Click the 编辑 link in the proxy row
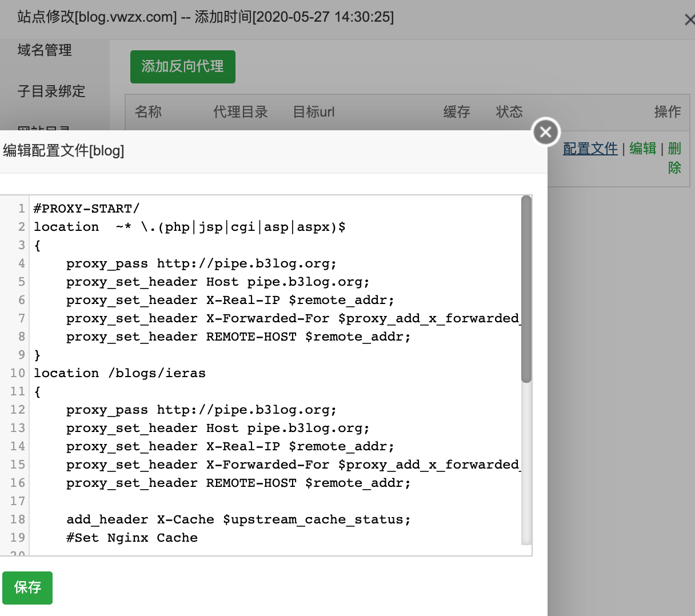Image resolution: width=695 pixels, height=616 pixels. point(642,149)
